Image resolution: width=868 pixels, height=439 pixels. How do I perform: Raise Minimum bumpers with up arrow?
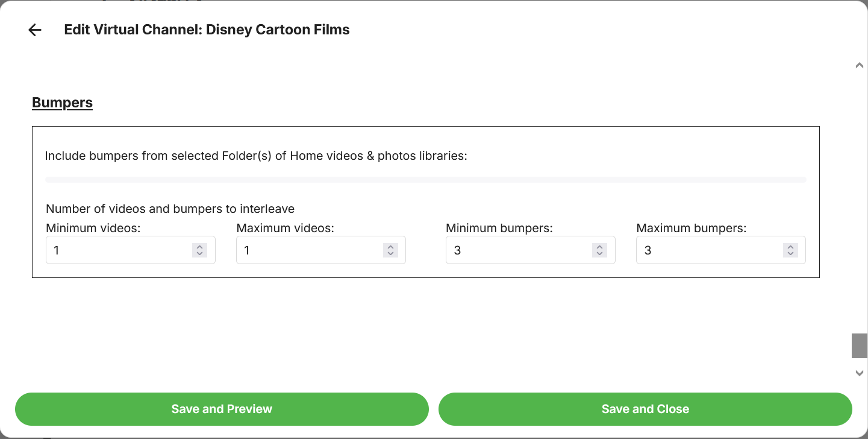pos(599,247)
